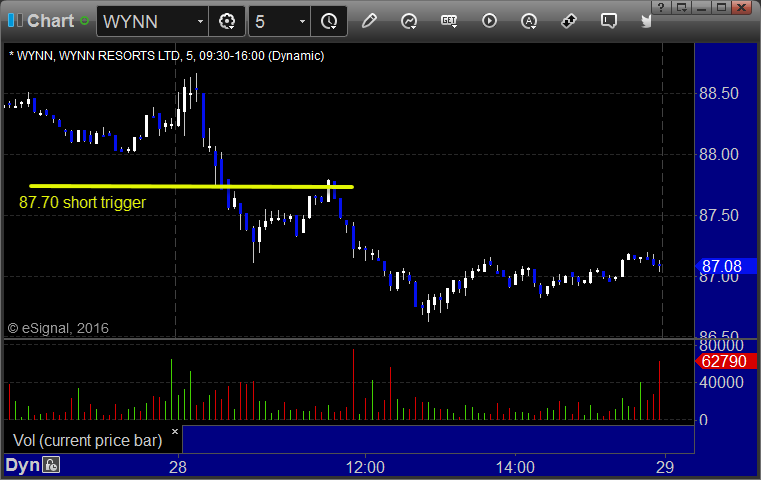Select the yellow 87.70 trigger line

(x=191, y=186)
